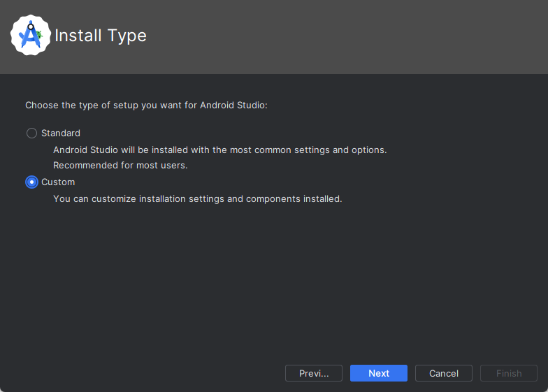Viewport: 548px width, 392px height.
Task: Click 'You can customize installation settings' description
Action: pyautogui.click(x=197, y=198)
